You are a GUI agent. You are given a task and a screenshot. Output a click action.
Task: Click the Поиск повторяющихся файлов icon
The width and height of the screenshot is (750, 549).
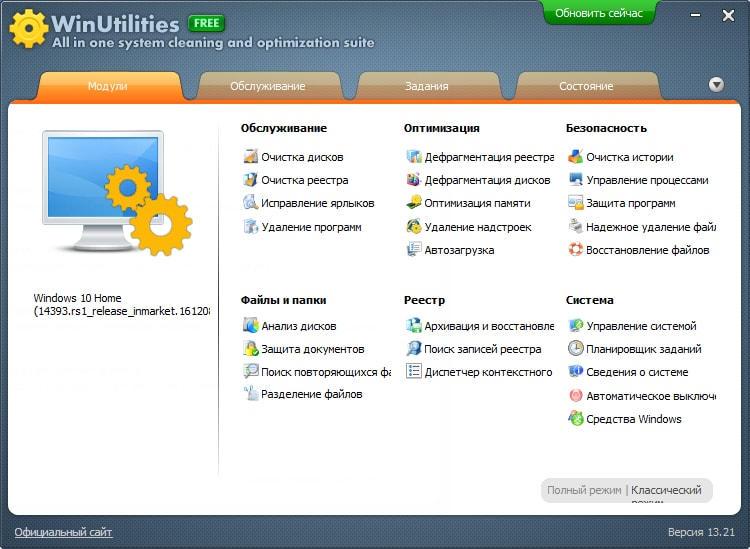tap(251, 372)
